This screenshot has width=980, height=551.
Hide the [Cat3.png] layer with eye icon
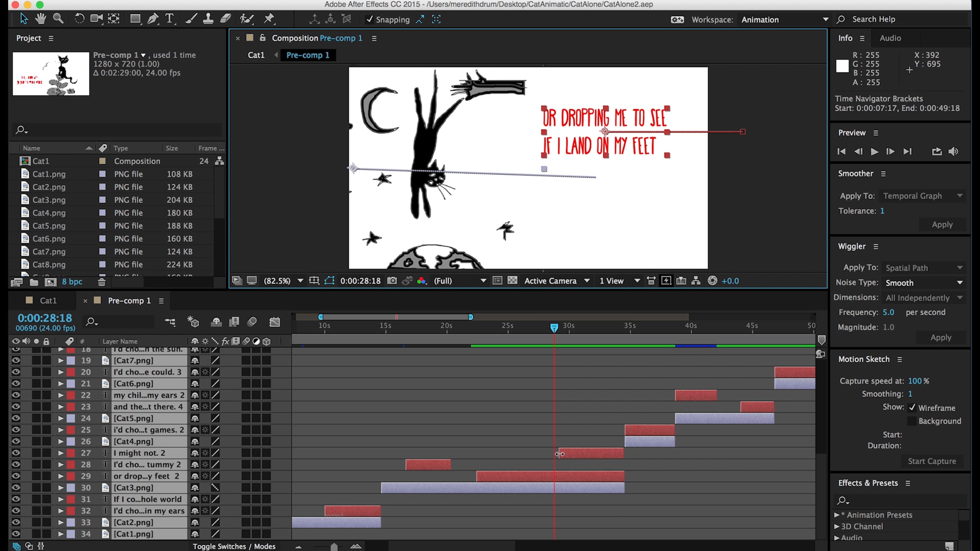16,487
